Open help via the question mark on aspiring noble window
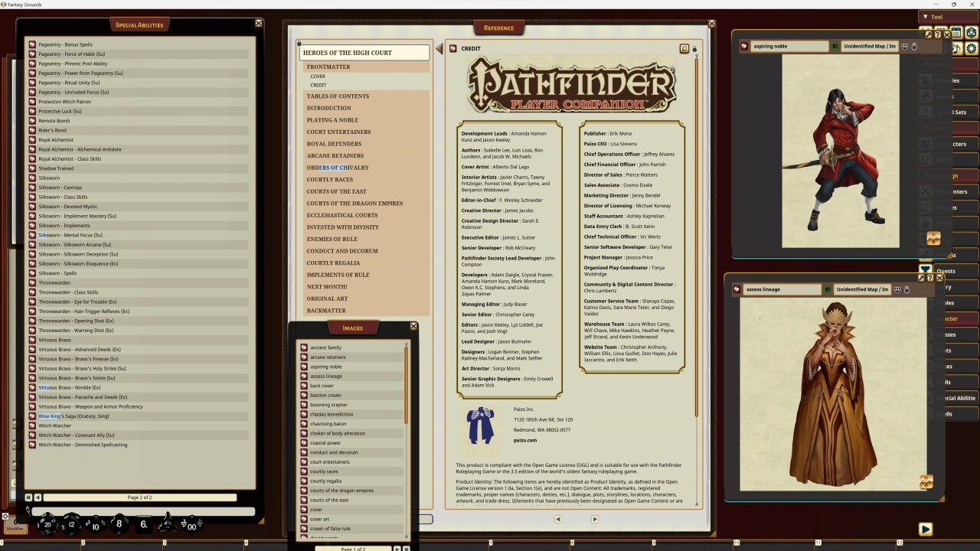 [x=937, y=34]
